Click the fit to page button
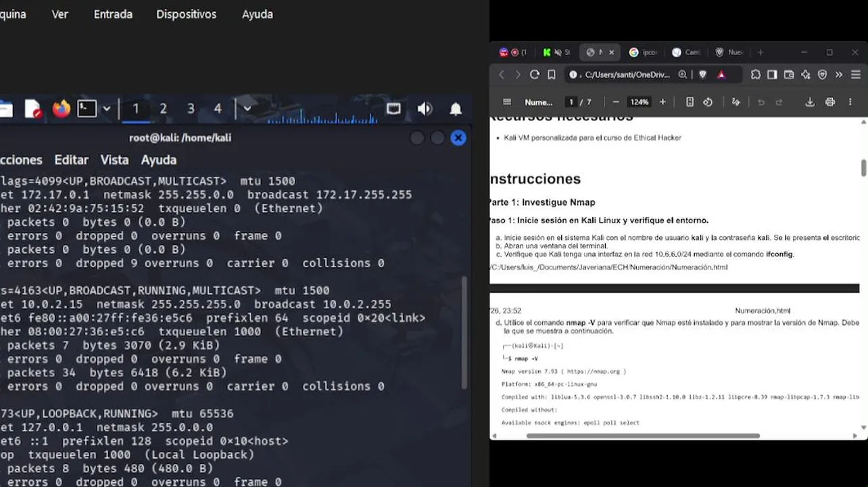 click(x=690, y=102)
